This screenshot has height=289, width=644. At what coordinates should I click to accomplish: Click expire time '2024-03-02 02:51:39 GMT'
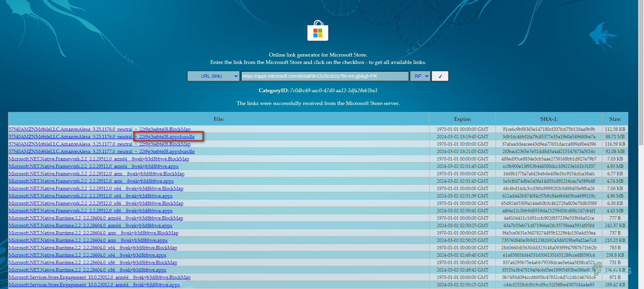(x=463, y=196)
